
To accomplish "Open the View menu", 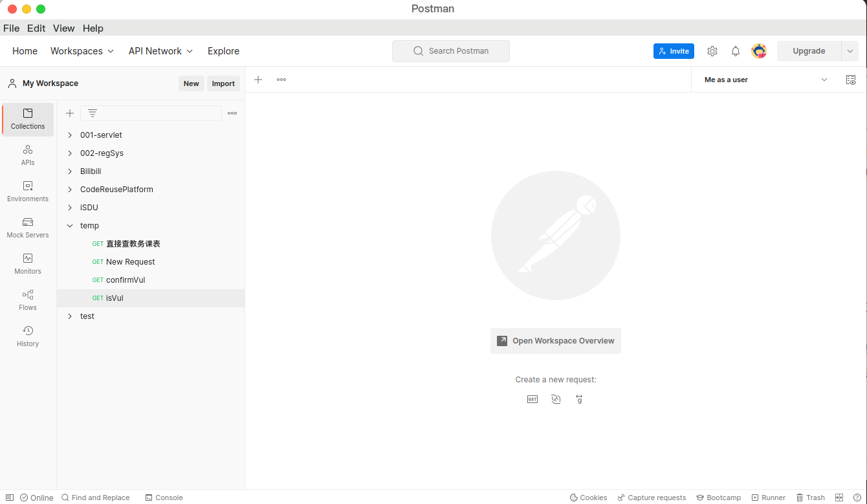I will pyautogui.click(x=64, y=28).
